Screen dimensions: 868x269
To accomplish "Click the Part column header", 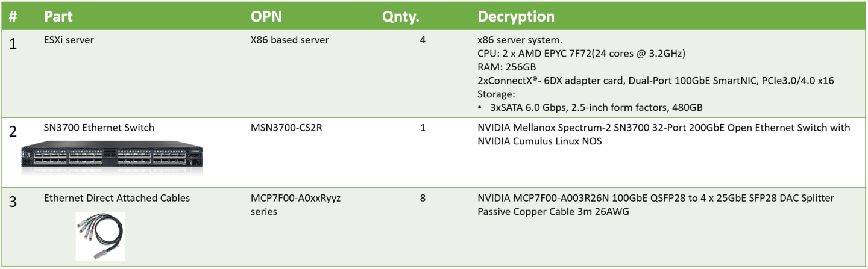I will (58, 16).
